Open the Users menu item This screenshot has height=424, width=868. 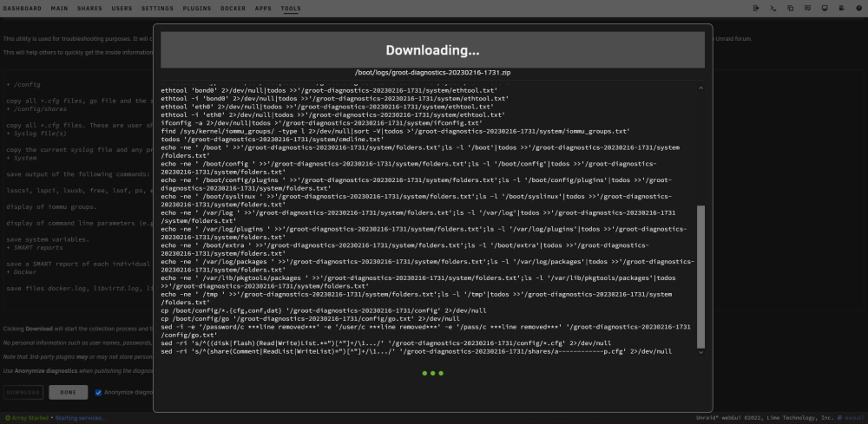pyautogui.click(x=122, y=9)
